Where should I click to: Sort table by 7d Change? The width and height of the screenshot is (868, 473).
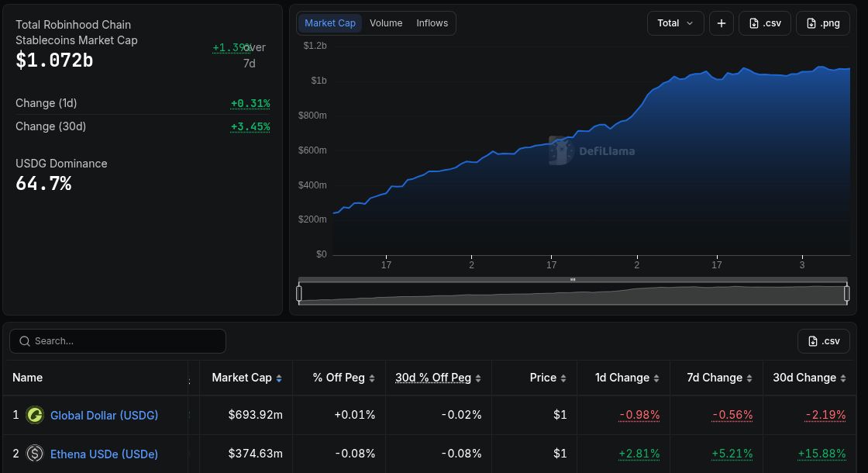(720, 378)
